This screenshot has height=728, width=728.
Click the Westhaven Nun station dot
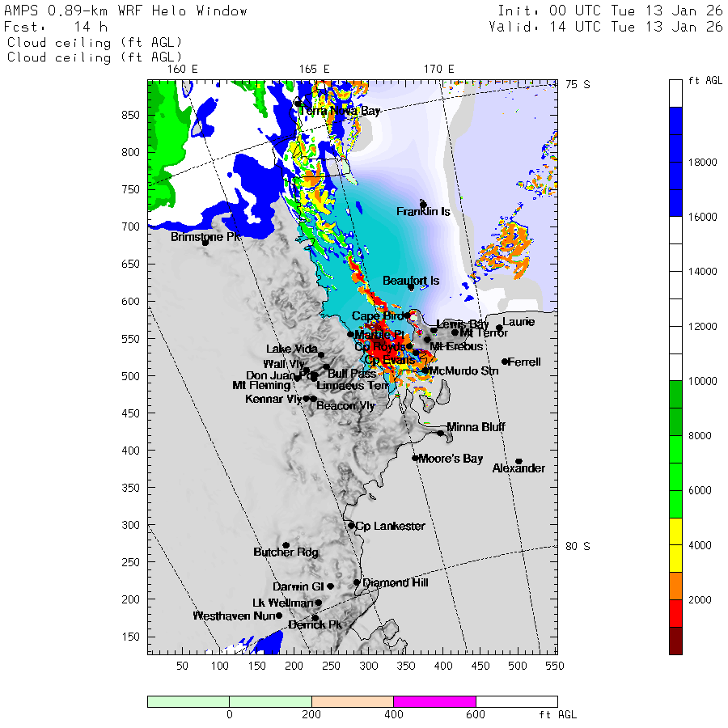click(279, 616)
